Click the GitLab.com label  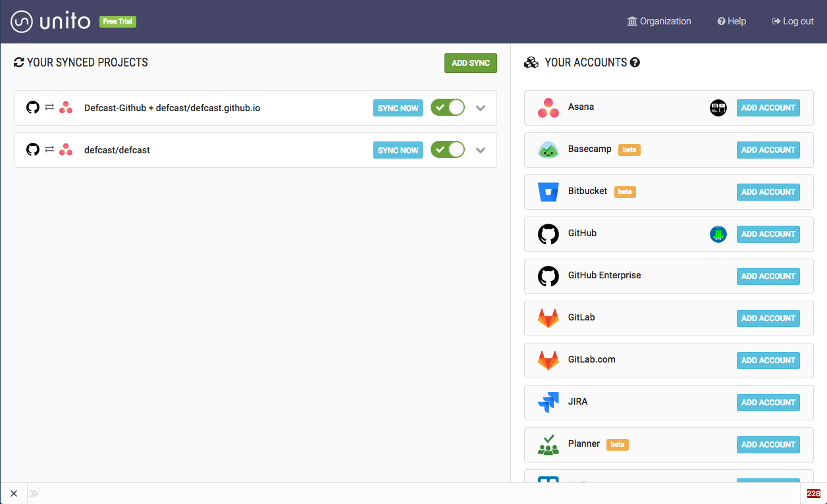point(592,359)
